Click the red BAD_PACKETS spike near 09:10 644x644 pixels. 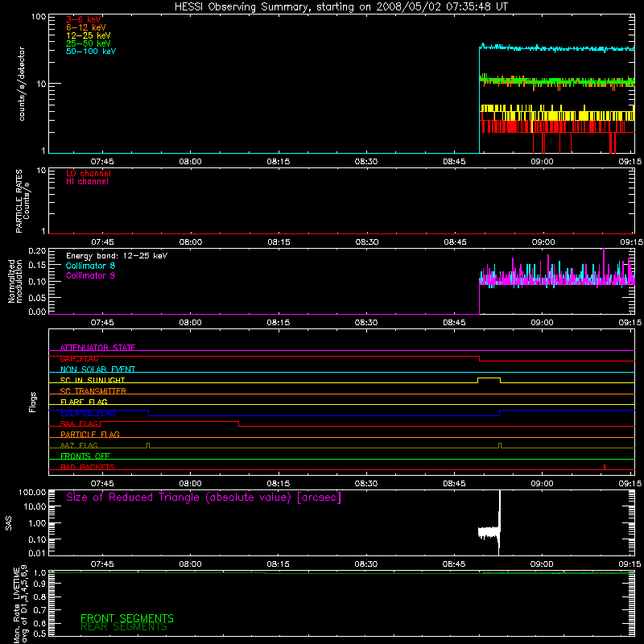605,467
